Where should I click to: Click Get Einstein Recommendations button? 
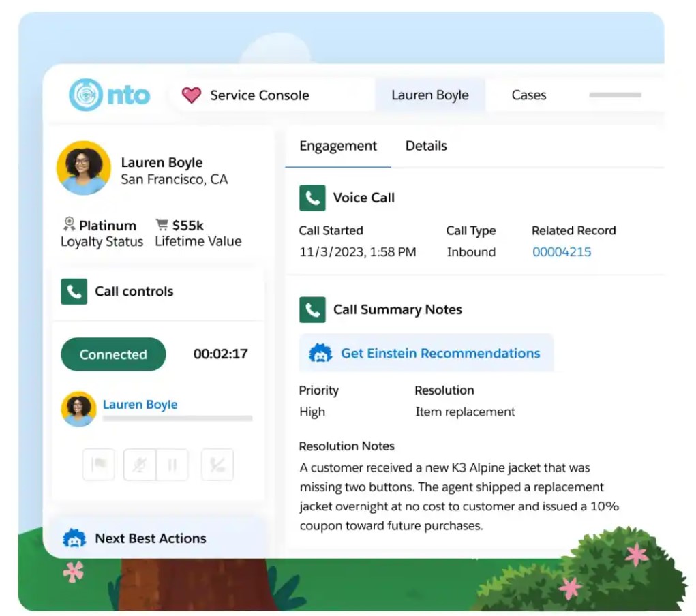point(426,353)
